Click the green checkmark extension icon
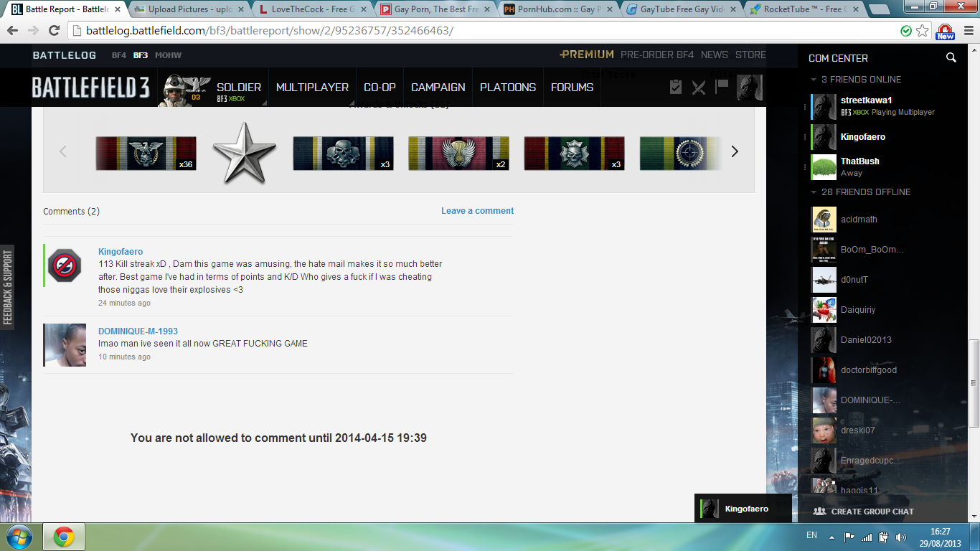980x551 pixels. point(907,31)
